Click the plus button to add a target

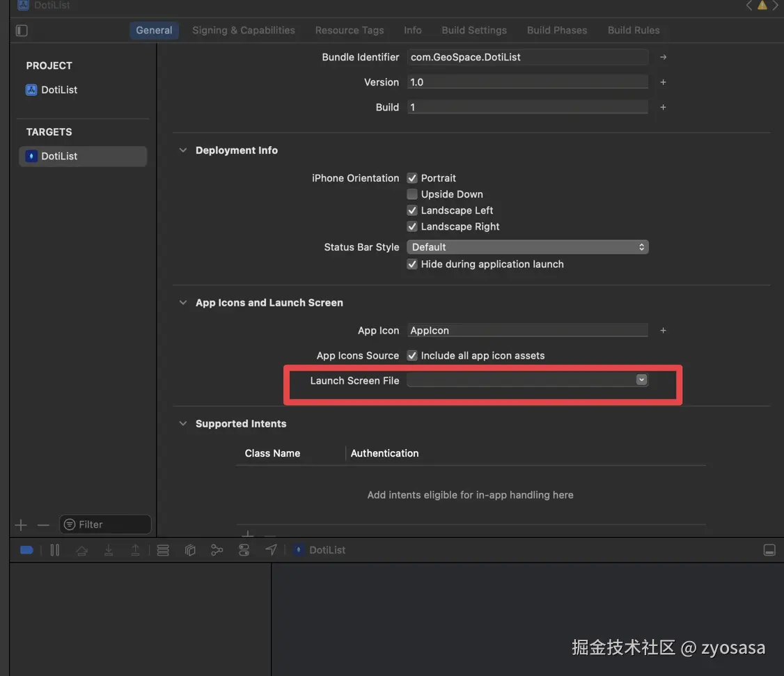(20, 524)
